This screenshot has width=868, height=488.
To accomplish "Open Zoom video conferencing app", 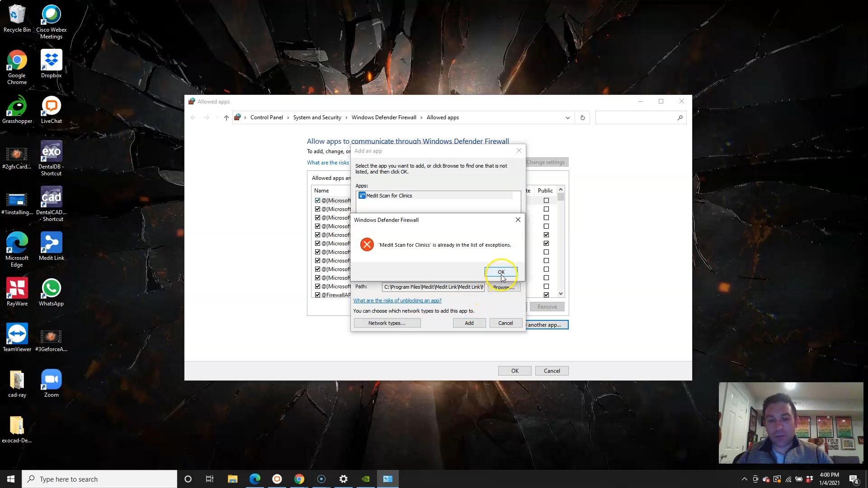I will pos(51,380).
